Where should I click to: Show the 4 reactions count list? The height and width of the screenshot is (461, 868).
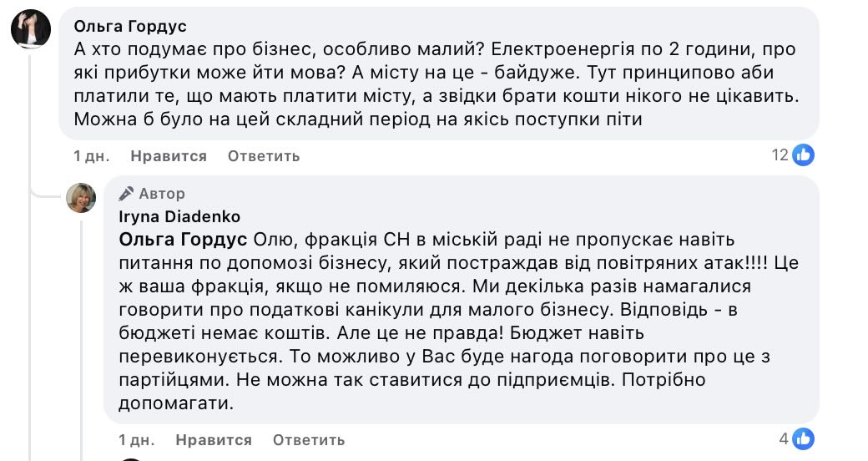[784, 438]
